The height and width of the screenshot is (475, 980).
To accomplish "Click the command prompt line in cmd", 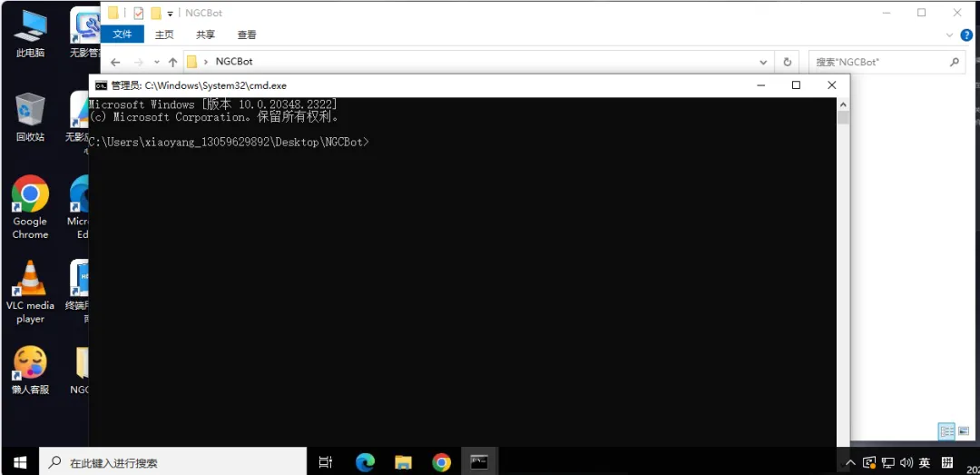I will point(229,142).
